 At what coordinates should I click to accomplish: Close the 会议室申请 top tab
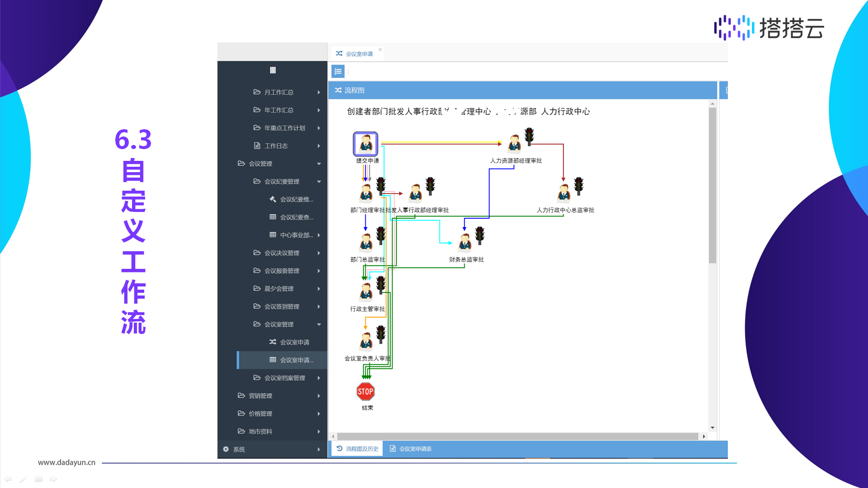(x=380, y=49)
